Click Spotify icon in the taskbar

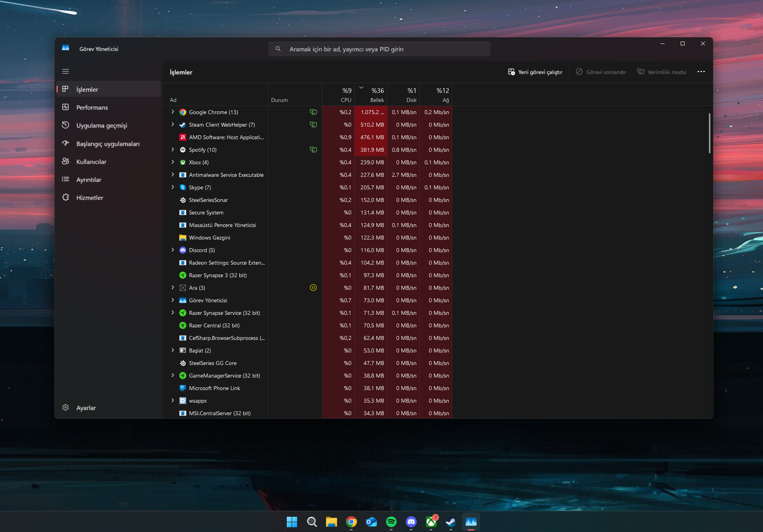[x=391, y=522]
